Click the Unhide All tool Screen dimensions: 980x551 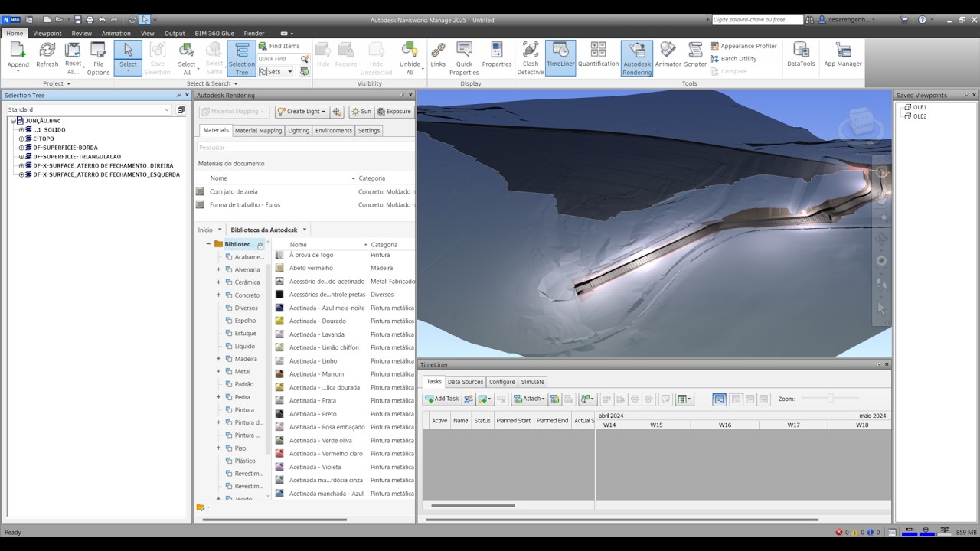[410, 58]
